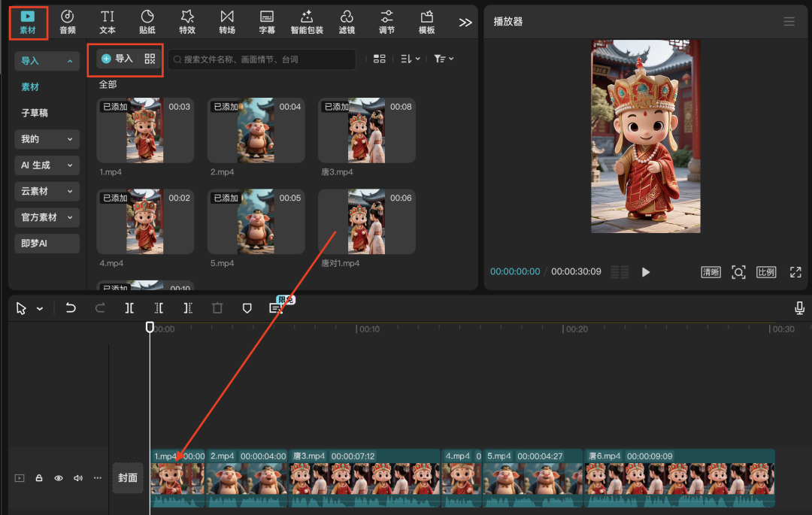Toggle track visibility eye icon
The height and width of the screenshot is (515, 812).
click(59, 478)
